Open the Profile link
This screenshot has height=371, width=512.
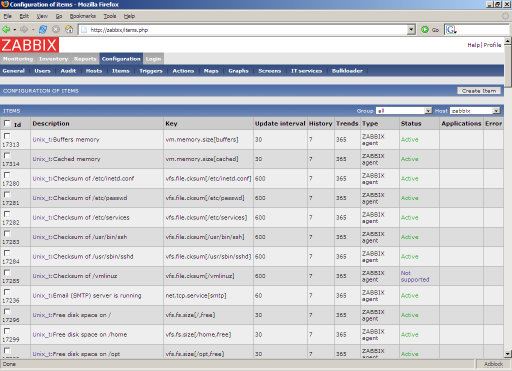[492, 45]
